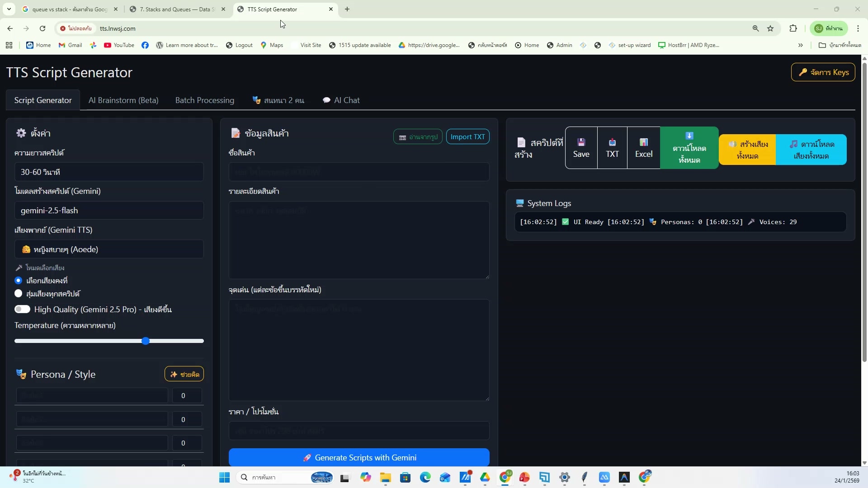868x488 pixels.
Task: Click the Import TXT button
Action: coord(467,137)
